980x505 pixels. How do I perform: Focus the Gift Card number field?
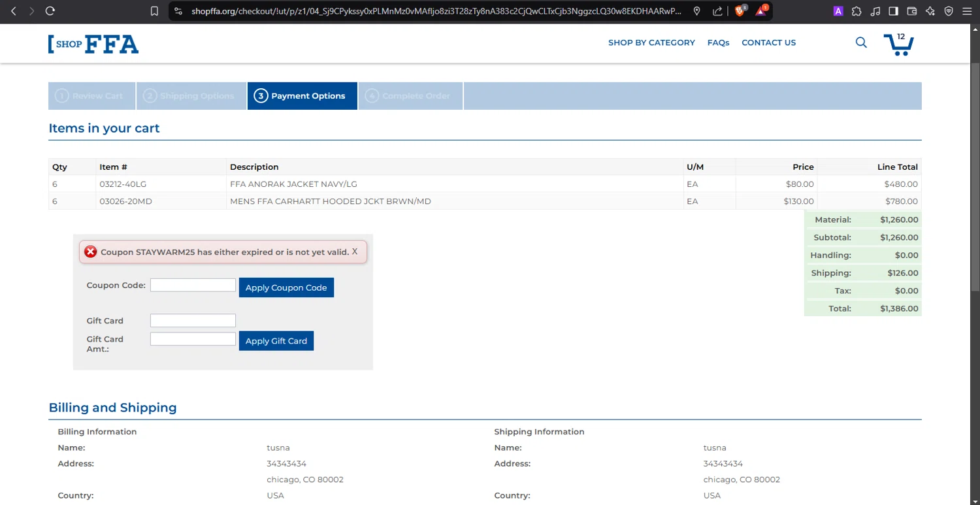click(193, 320)
